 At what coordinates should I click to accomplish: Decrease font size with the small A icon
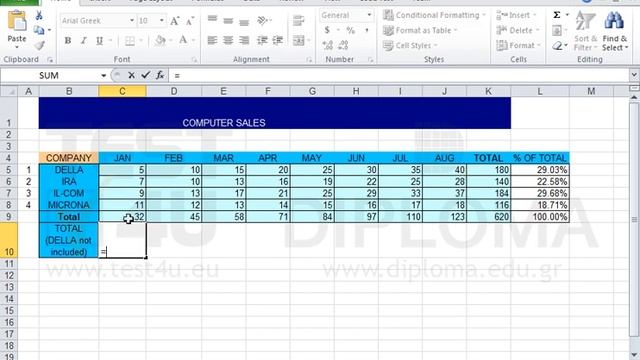pyautogui.click(x=189, y=21)
